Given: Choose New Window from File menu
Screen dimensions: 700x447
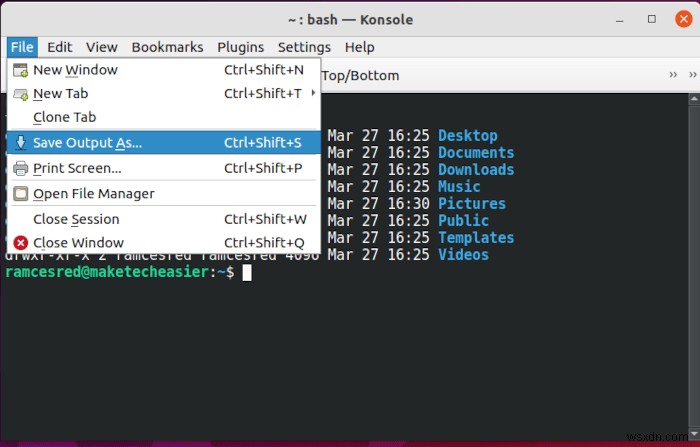Looking at the screenshot, I should 164,70.
